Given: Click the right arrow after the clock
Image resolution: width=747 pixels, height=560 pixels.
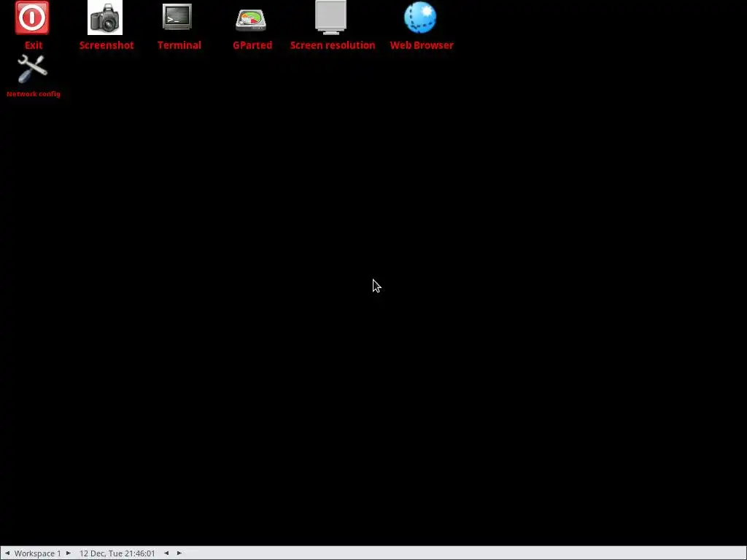Looking at the screenshot, I should click(179, 553).
